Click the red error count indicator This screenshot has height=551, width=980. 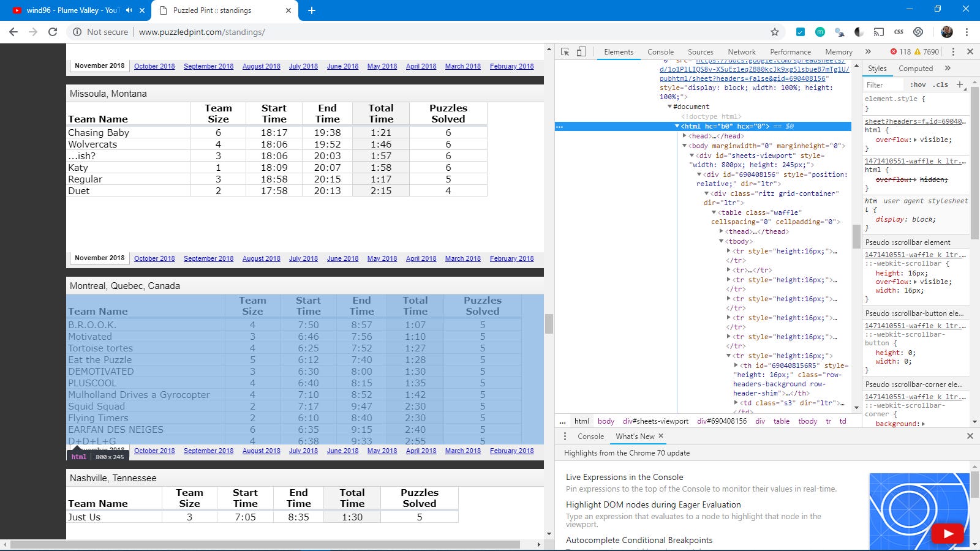[900, 52]
